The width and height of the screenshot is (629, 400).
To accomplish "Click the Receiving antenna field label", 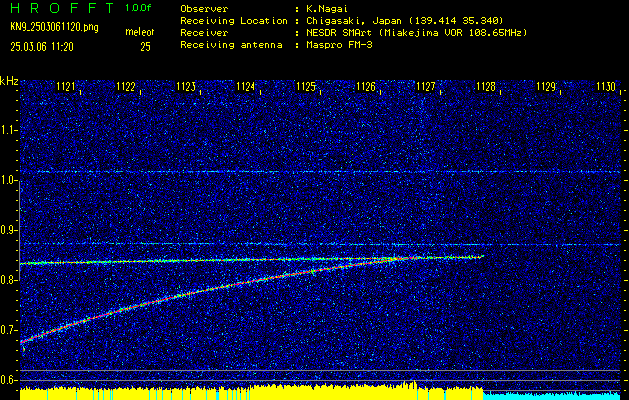I will (231, 45).
